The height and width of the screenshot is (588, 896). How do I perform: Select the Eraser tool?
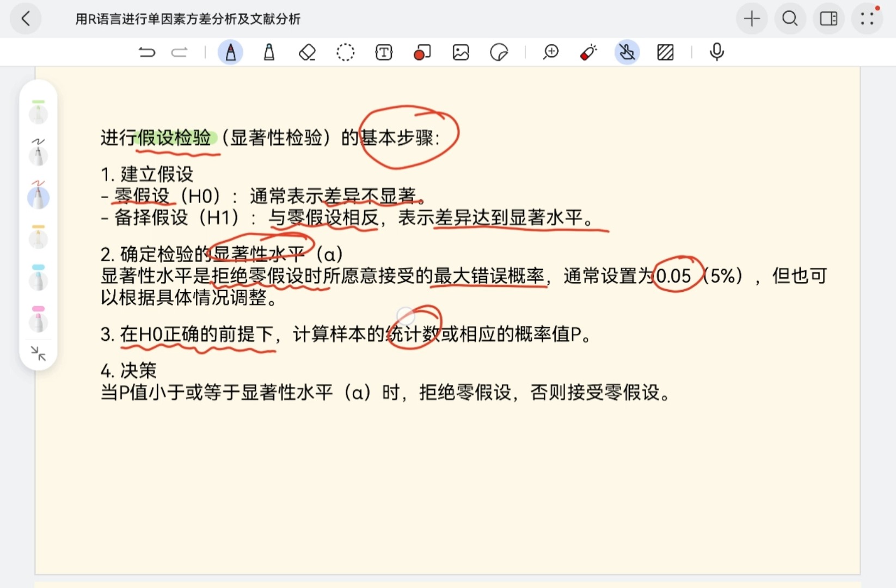(307, 52)
